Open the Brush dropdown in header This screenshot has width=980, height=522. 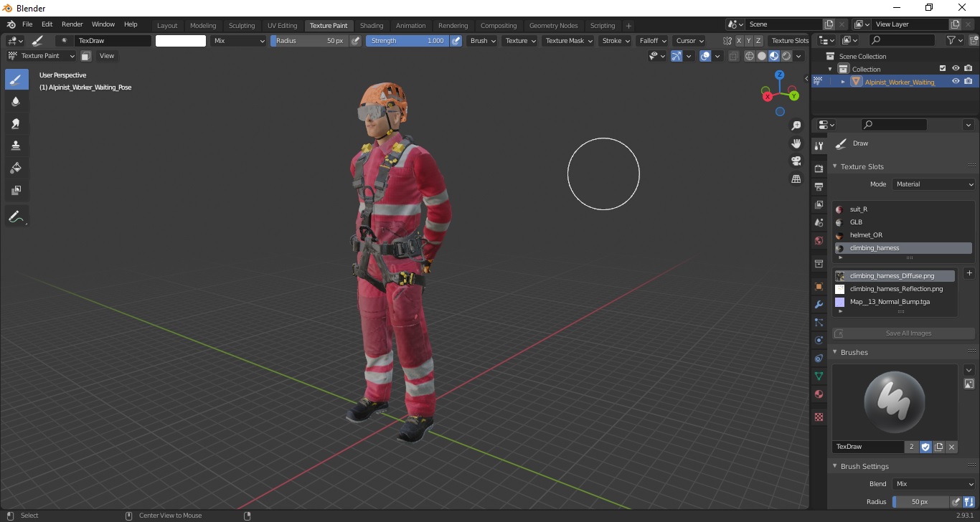pos(483,41)
